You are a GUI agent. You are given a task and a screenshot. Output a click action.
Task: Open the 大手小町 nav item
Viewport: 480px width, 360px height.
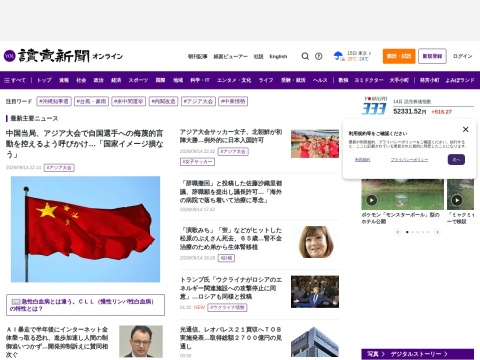coord(399,80)
